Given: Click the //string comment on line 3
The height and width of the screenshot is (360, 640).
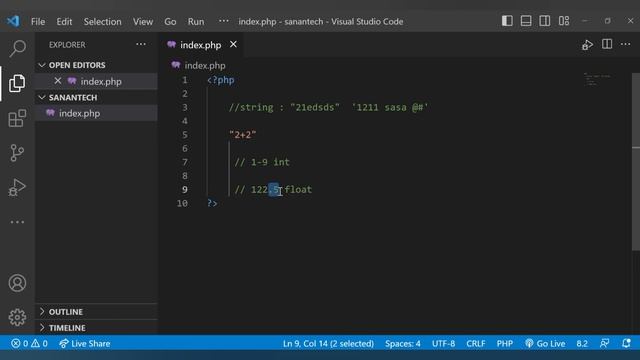Looking at the screenshot, I should click(328, 107).
